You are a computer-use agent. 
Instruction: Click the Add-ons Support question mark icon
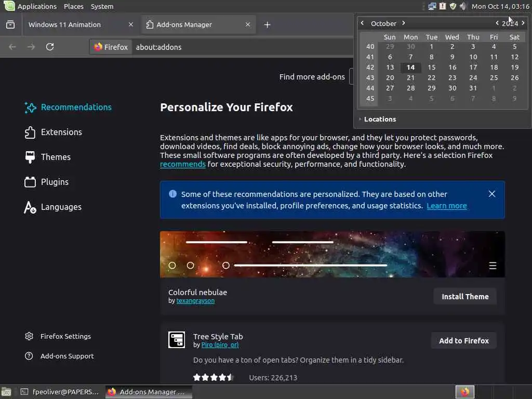tap(29, 356)
